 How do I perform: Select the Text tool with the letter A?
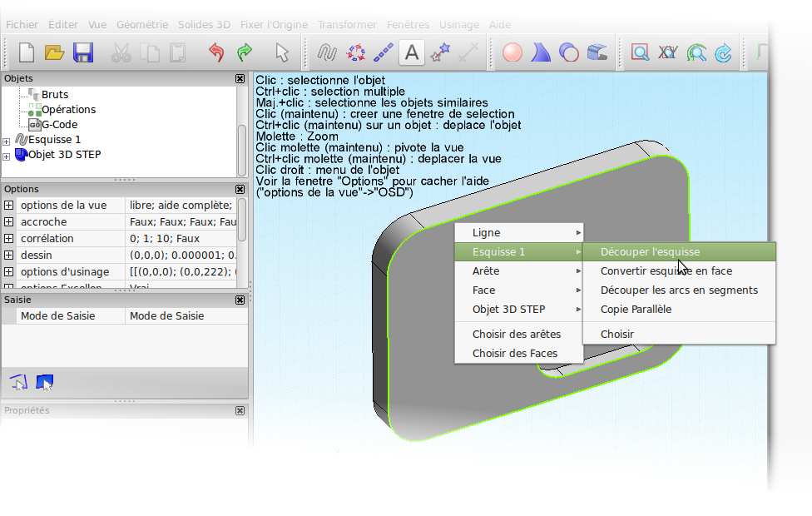[x=411, y=53]
